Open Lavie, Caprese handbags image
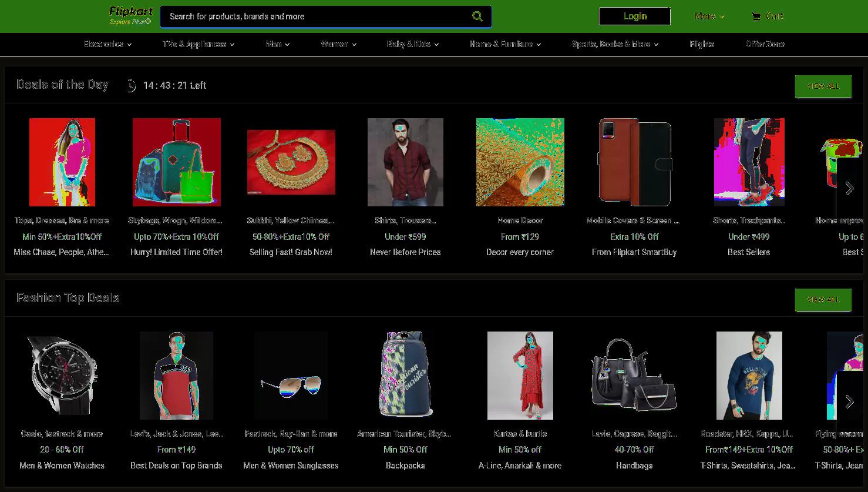This screenshot has height=492, width=868. pos(635,374)
